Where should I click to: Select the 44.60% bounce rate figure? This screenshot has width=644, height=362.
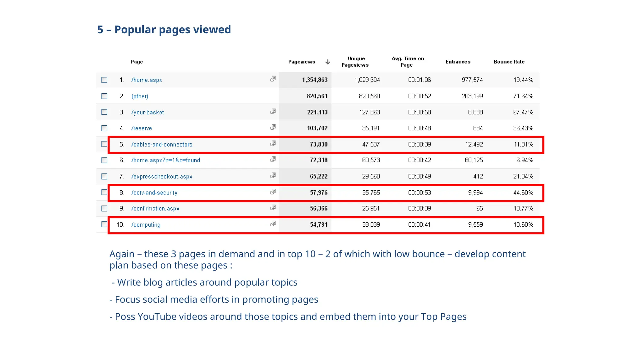tap(523, 193)
